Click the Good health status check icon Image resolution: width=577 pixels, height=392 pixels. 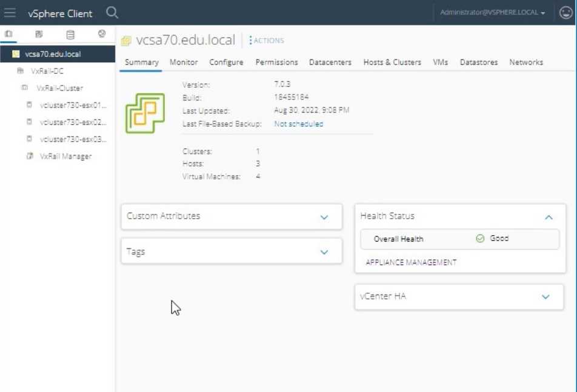(481, 239)
